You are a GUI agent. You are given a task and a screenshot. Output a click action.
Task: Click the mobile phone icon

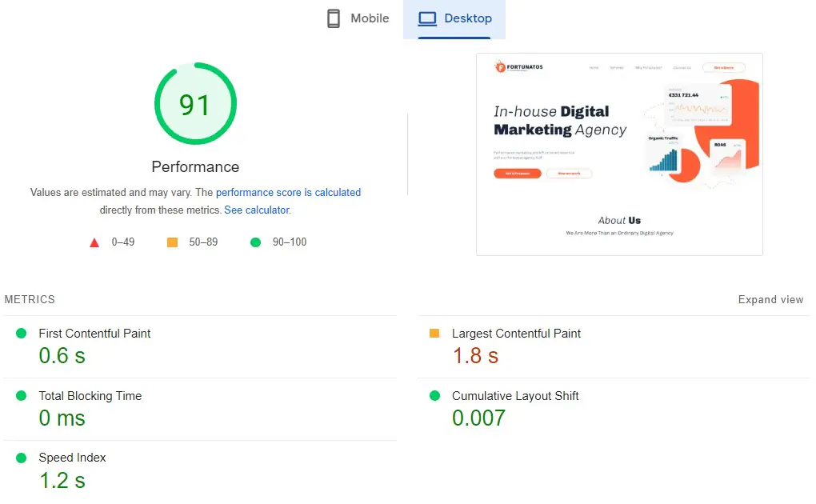click(x=334, y=18)
